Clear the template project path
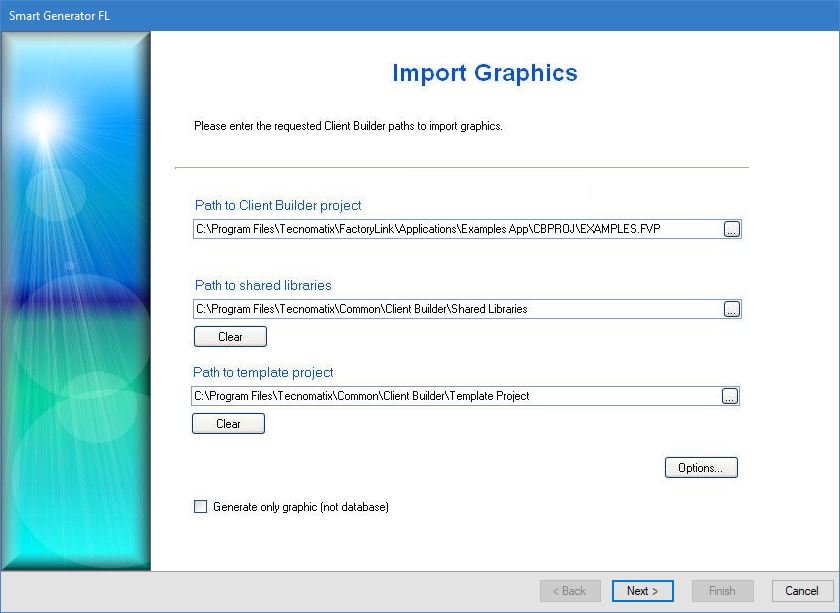This screenshot has width=840, height=613. click(228, 424)
